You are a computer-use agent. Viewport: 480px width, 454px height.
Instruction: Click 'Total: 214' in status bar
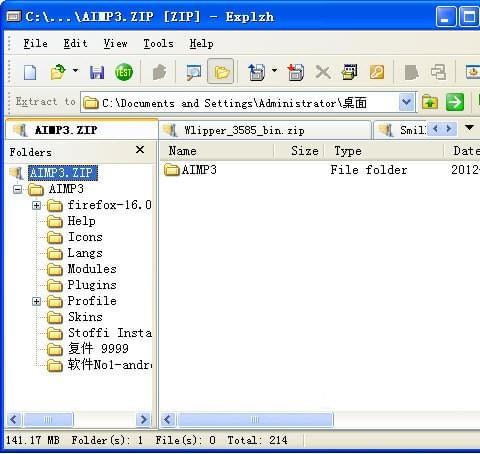click(x=257, y=441)
